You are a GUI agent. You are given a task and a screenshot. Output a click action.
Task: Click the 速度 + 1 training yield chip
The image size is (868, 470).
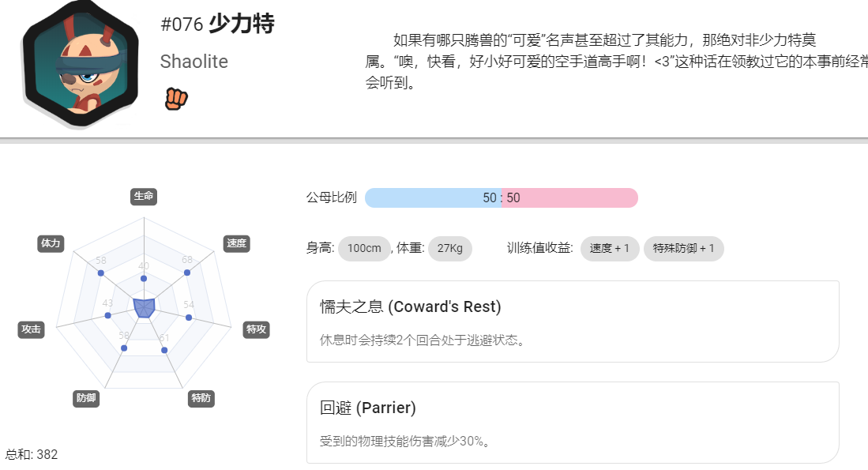pos(610,249)
